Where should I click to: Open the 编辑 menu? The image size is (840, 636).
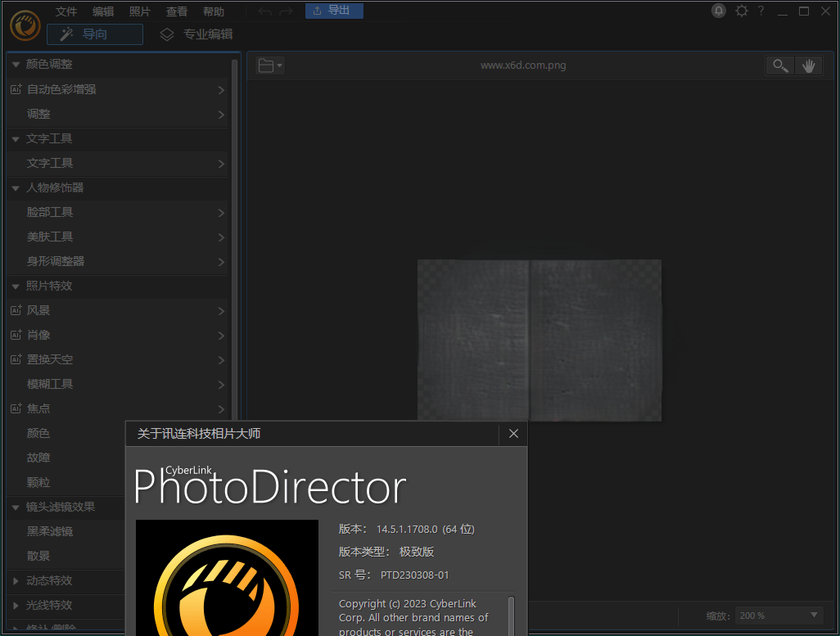click(103, 11)
